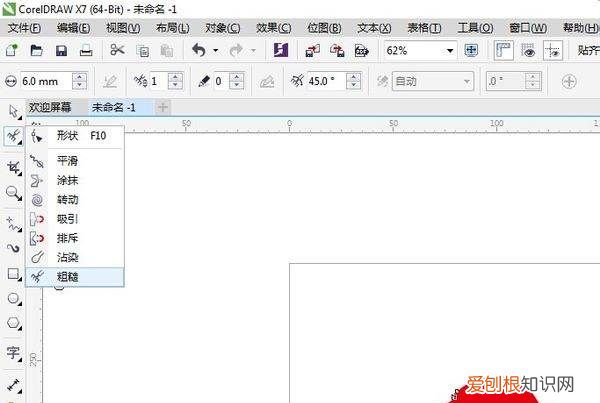Screen dimensions: 600x403
Task: Click the purple search content icon
Action: [280, 50]
